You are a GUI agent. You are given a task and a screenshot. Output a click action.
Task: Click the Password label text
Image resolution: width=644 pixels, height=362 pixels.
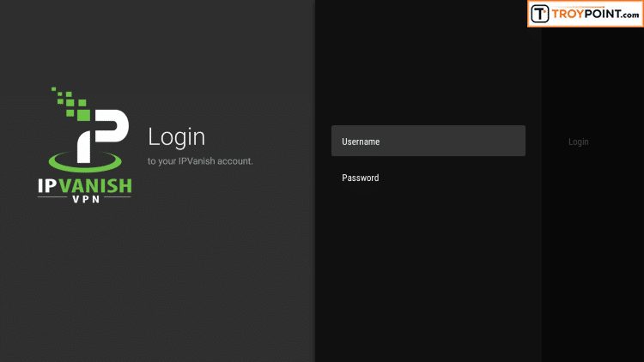tap(361, 178)
